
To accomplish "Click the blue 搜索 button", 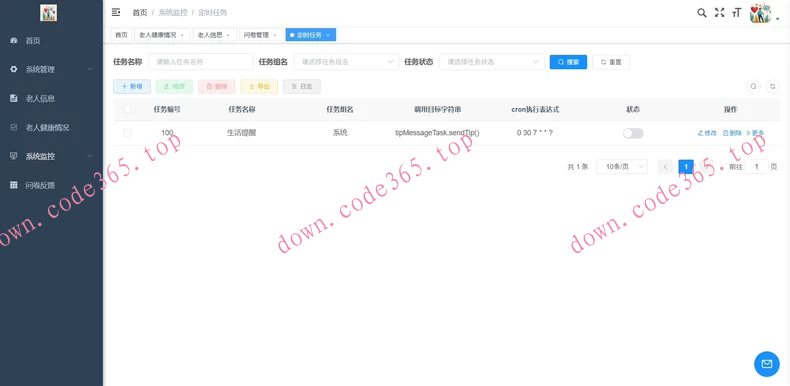I will point(568,62).
